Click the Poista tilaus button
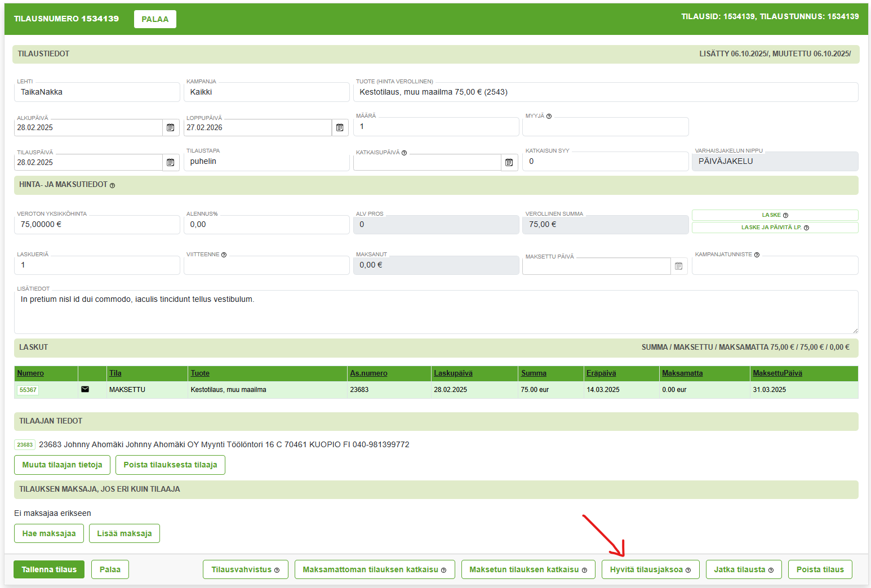The width and height of the screenshot is (871, 588). click(x=820, y=569)
